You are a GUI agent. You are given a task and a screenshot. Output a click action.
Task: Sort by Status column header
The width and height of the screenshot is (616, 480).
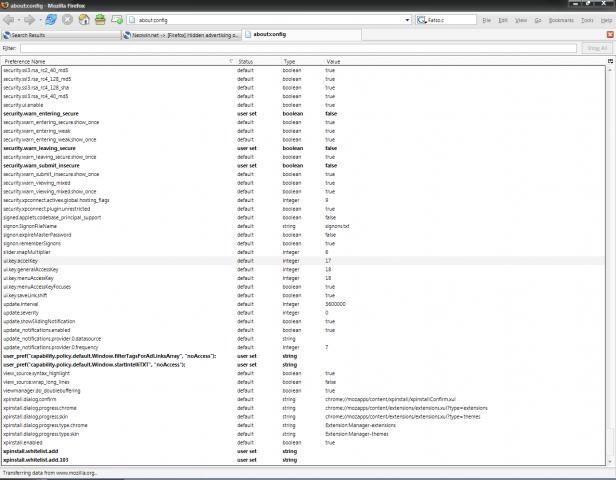[x=258, y=61]
